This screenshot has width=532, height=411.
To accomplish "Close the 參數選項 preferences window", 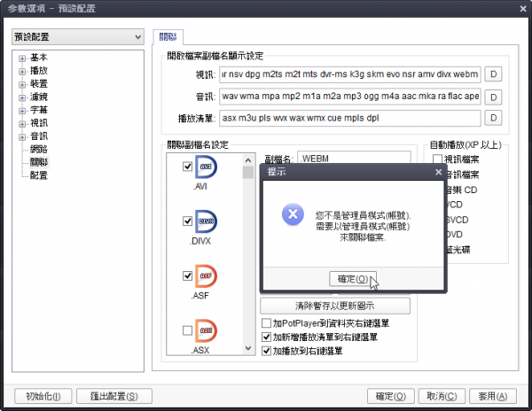I will [x=523, y=9].
